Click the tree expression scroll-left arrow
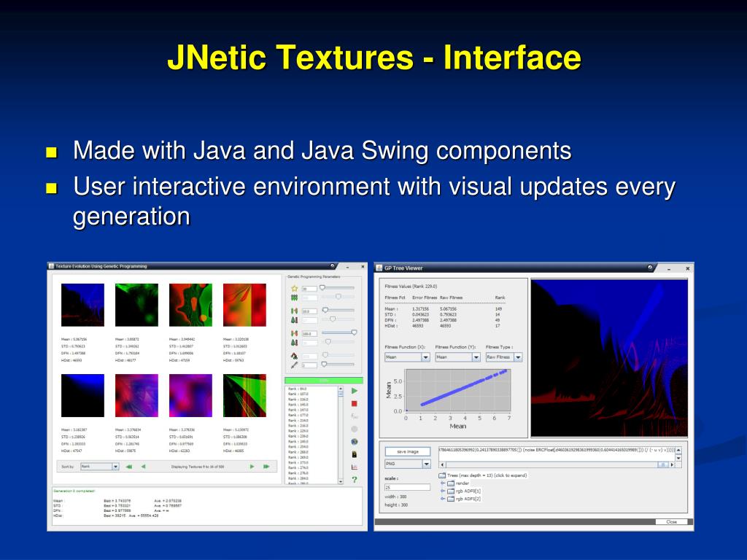Image resolution: width=747 pixels, height=560 pixels. tap(441, 464)
